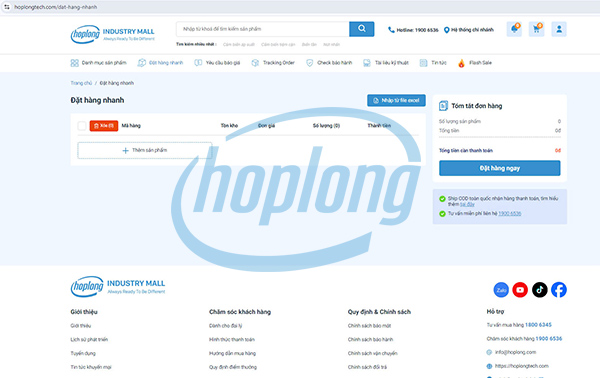Click the product search input field
Image resolution: width=600 pixels, height=378 pixels.
(x=263, y=29)
